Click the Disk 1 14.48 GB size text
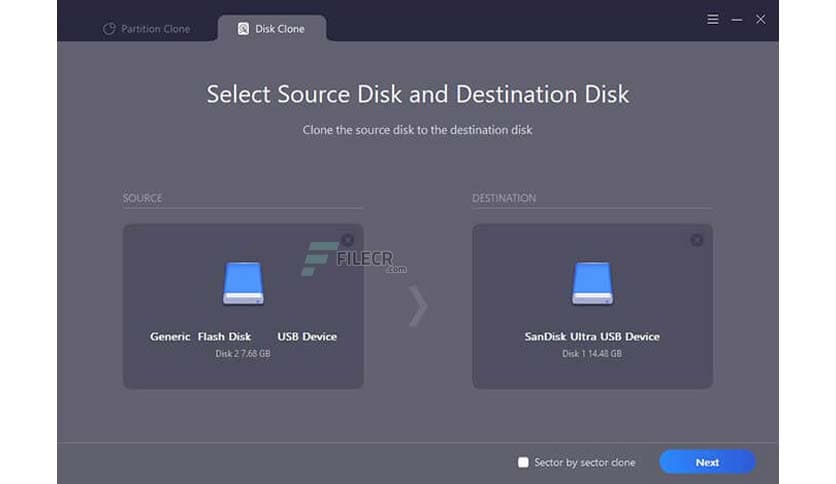Image resolution: width=836 pixels, height=484 pixels. pyautogui.click(x=592, y=354)
